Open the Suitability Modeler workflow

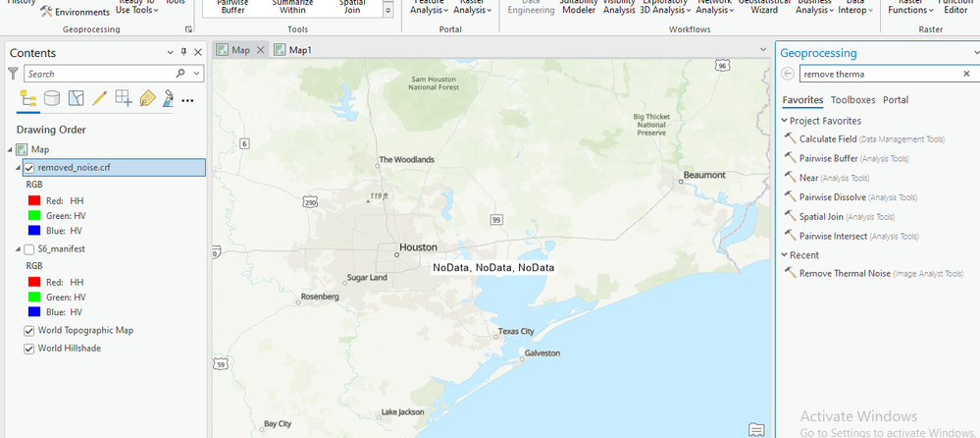(579, 6)
